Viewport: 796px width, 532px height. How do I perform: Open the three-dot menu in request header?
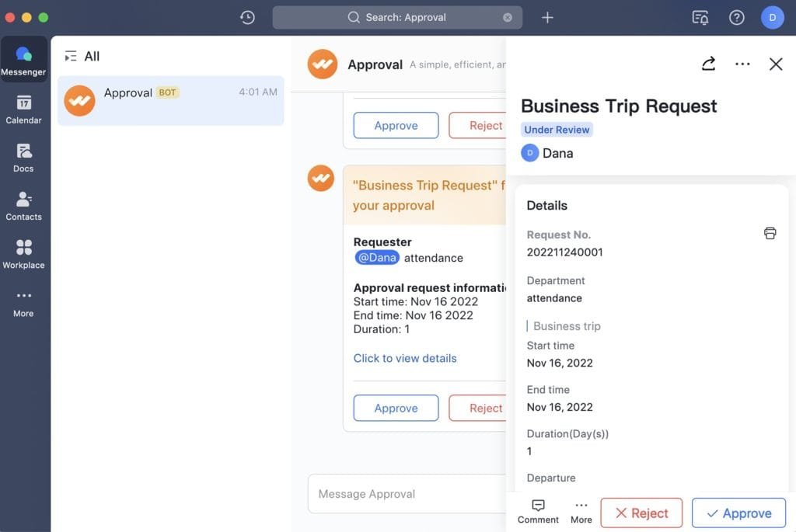click(742, 64)
